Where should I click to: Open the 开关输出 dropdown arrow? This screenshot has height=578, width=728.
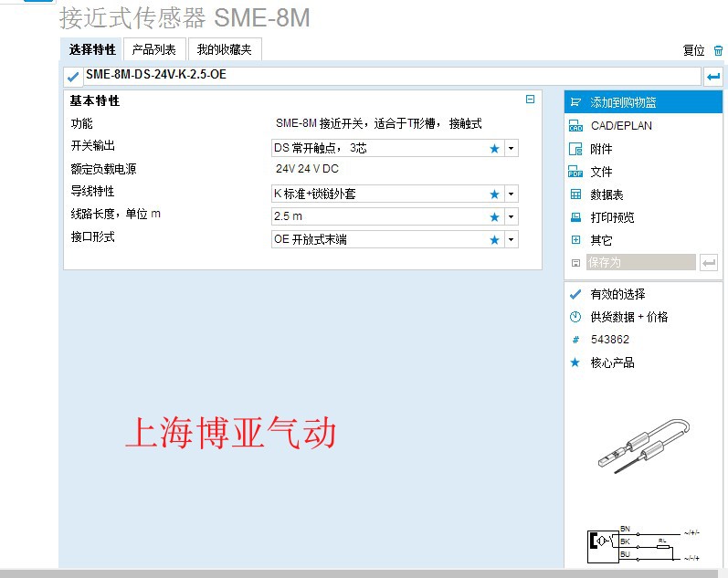(511, 148)
